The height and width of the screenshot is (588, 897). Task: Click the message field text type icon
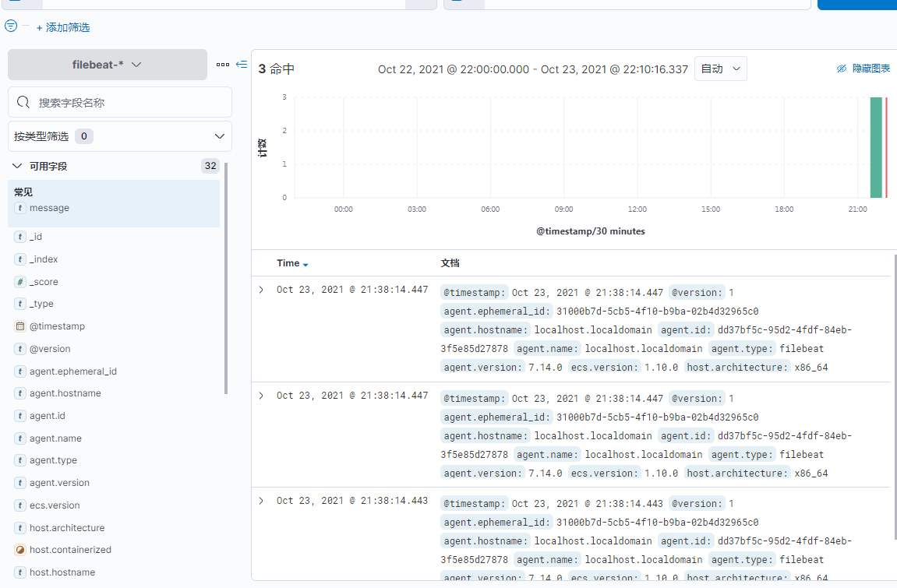coord(20,208)
